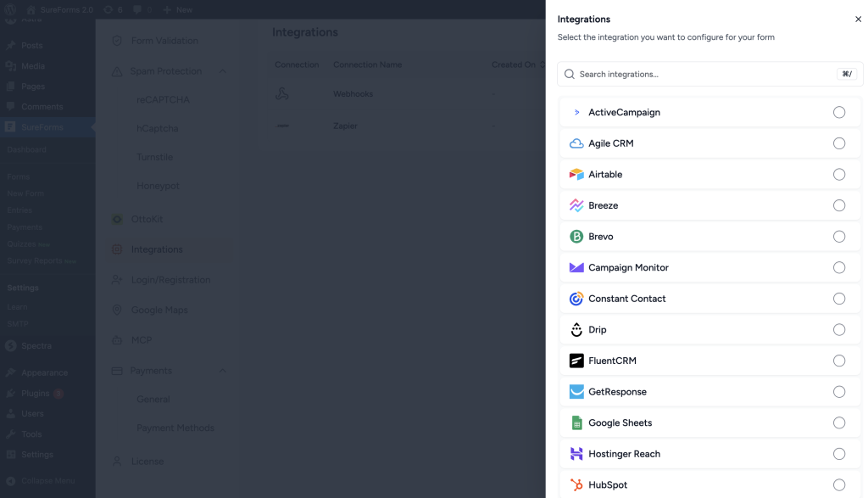Open the hCaptcha settings item
The image size is (868, 498).
tap(157, 128)
